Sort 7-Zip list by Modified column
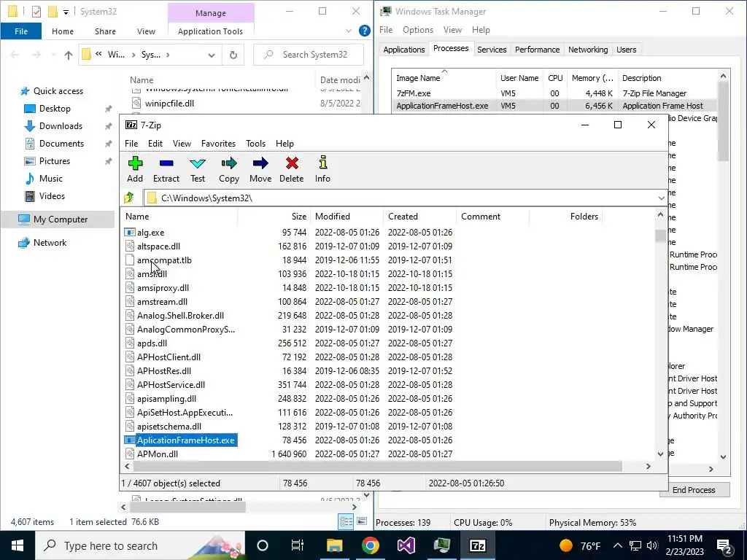 pos(347,216)
